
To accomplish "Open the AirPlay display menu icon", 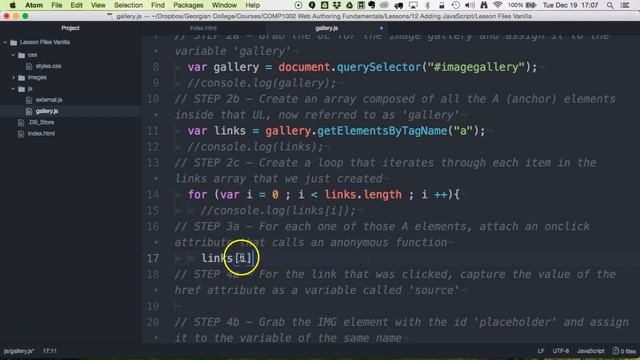I will tap(413, 5).
